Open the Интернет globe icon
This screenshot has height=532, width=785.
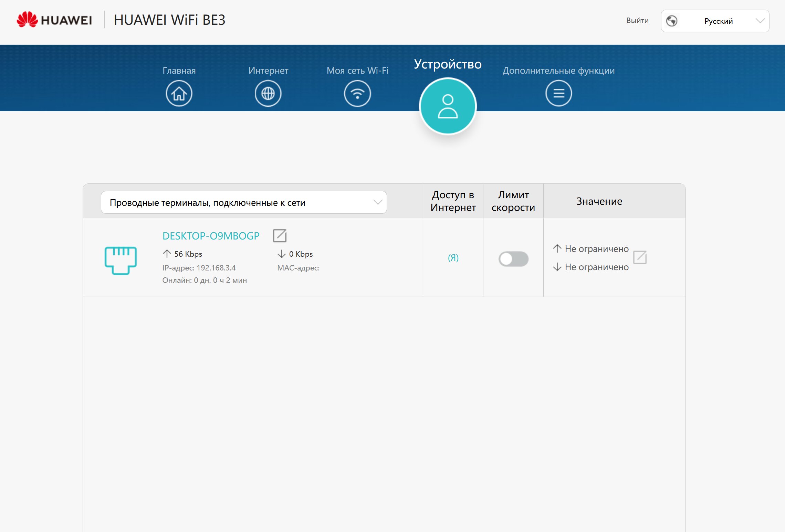(x=268, y=93)
